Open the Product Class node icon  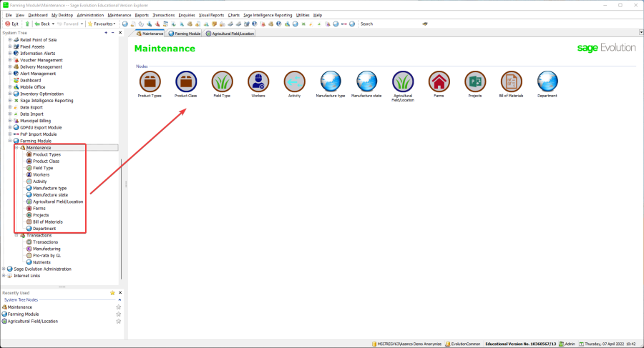point(185,81)
